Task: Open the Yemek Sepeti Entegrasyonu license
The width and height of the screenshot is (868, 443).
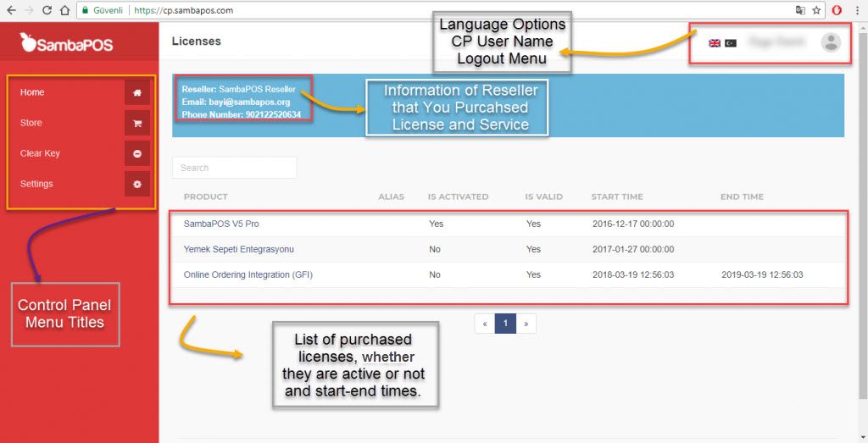Action: click(x=238, y=249)
